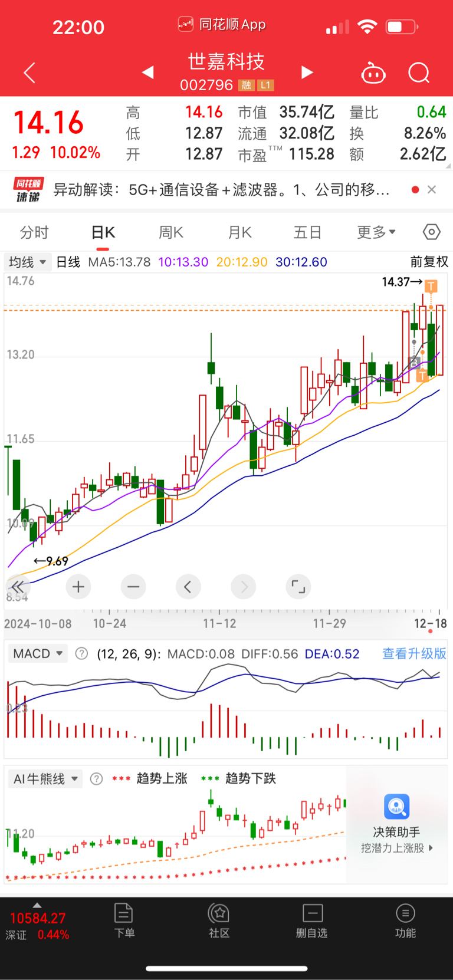453x980 pixels.
Task: Dismiss the 异动解读 news banner
Action: pos(432,189)
